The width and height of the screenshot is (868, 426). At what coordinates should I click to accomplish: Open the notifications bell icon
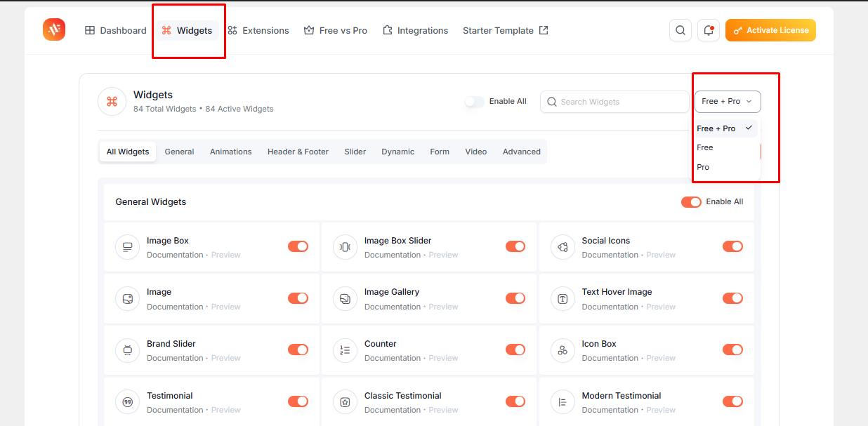coord(709,30)
